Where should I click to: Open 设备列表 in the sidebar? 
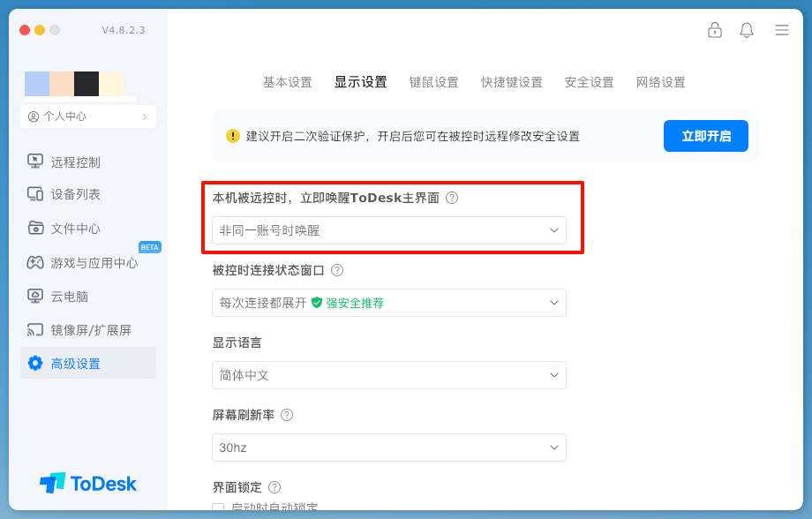coord(75,194)
